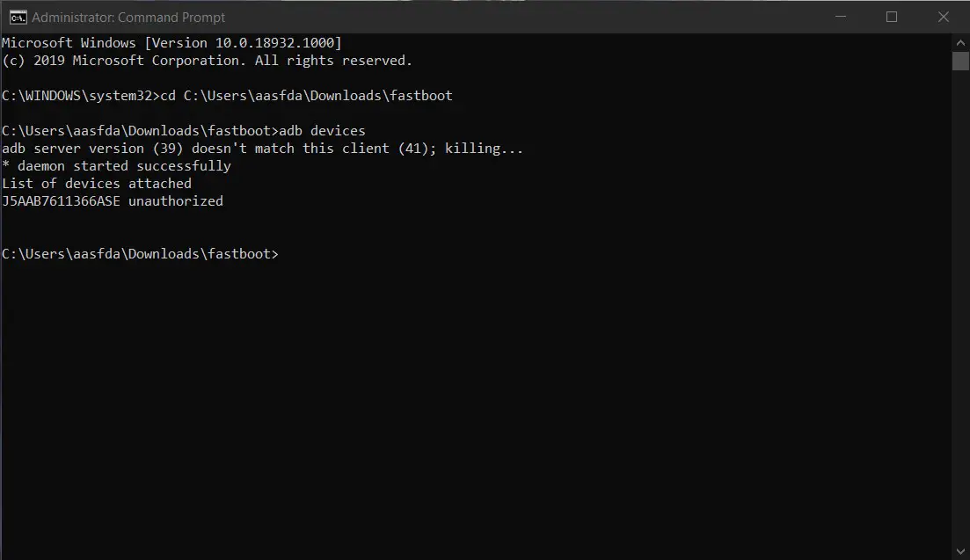
Task: Click the device serial J5AAB7611366ASE
Action: click(x=62, y=201)
